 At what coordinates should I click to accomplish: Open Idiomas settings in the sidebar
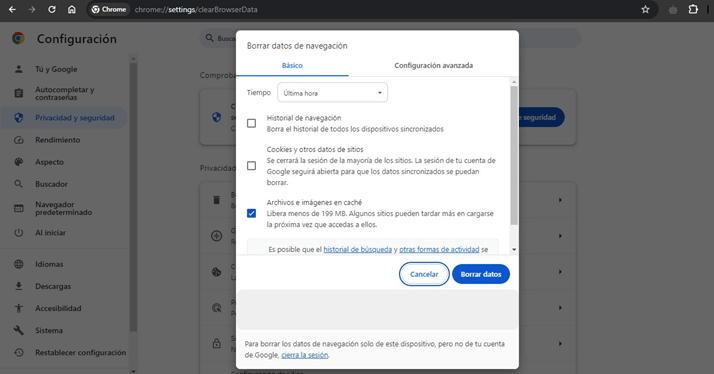49,264
